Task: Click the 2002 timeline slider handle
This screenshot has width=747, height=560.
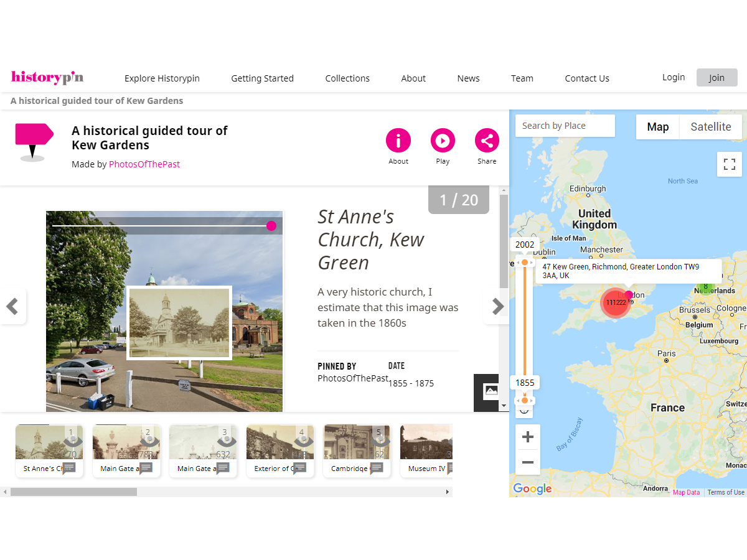Action: (525, 263)
